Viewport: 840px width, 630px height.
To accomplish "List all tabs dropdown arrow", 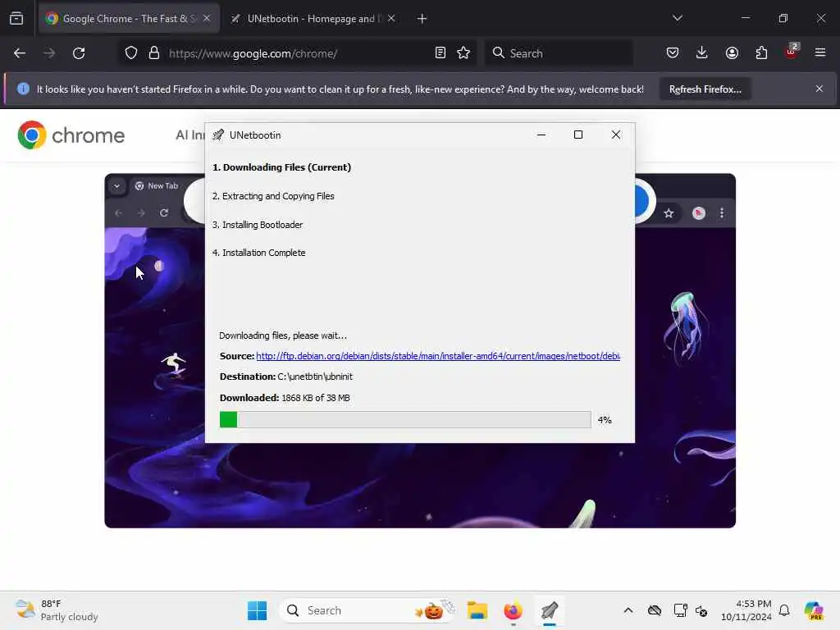I will coord(678,18).
